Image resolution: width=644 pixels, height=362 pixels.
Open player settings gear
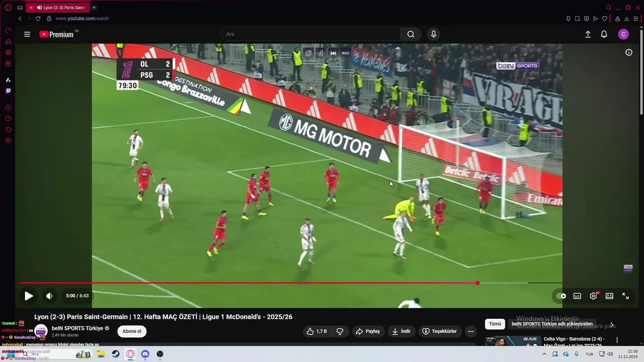click(x=594, y=296)
